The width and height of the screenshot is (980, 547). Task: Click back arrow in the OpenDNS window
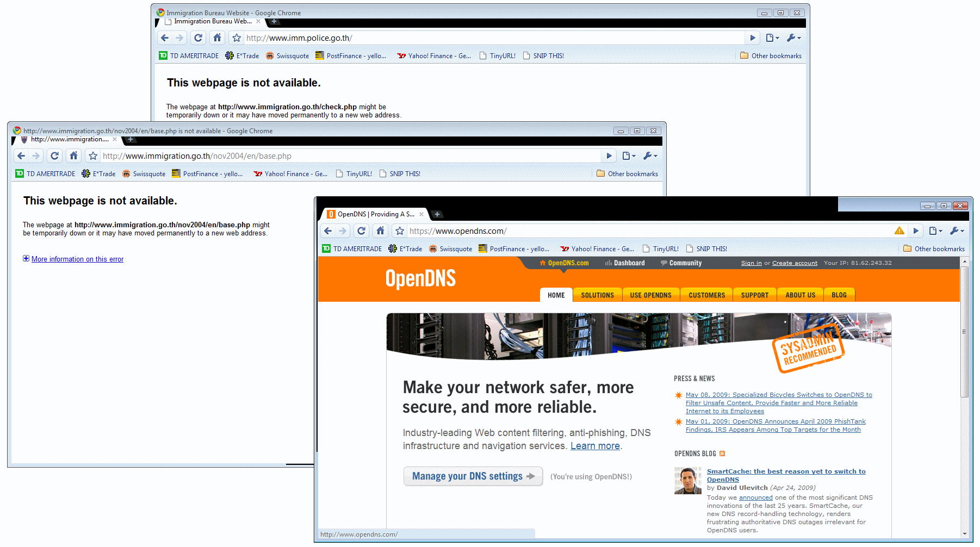click(x=328, y=231)
